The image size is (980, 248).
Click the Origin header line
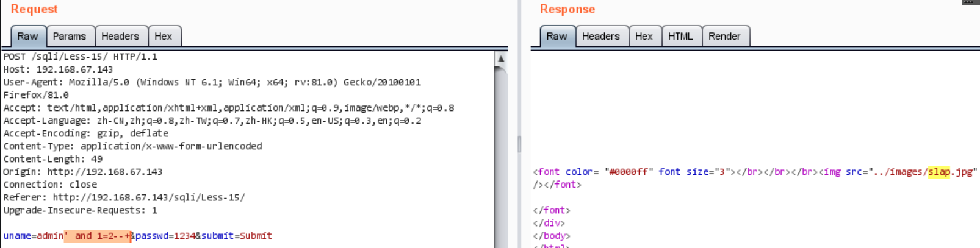(83, 172)
